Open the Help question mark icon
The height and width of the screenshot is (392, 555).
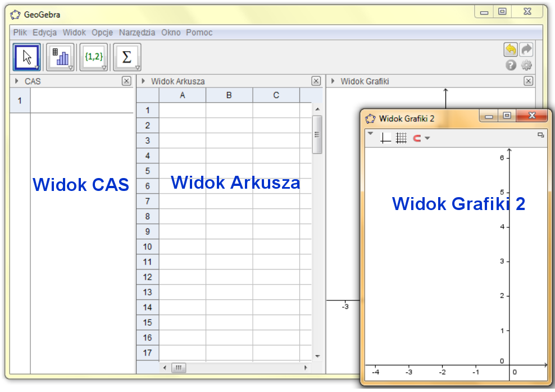[x=511, y=66]
